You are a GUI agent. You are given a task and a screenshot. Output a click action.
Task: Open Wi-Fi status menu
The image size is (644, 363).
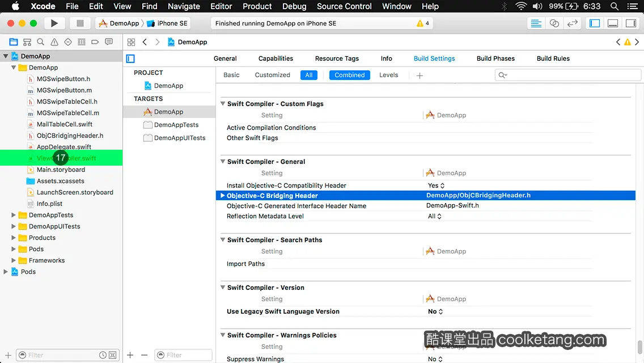pos(521,6)
